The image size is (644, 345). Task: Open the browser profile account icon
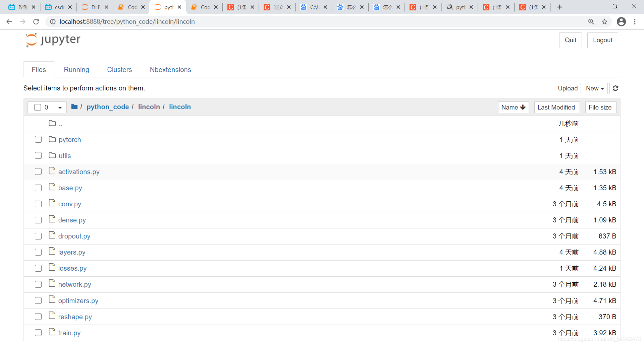621,22
